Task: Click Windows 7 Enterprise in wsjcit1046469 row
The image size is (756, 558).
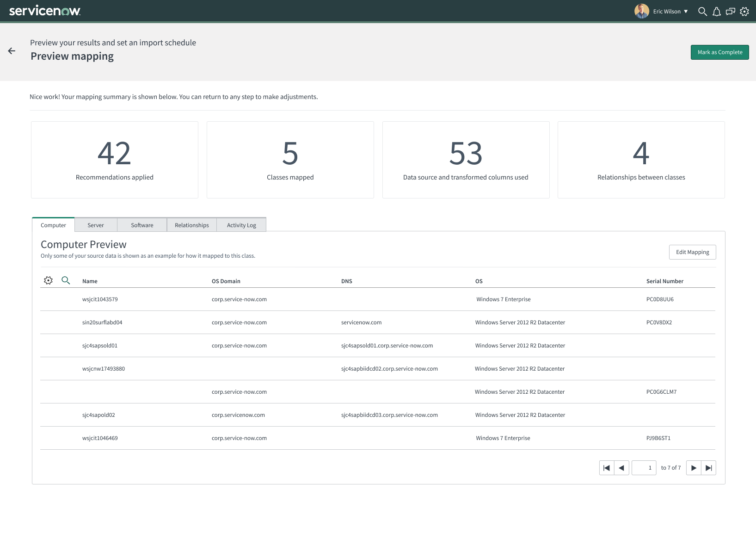Action: point(503,438)
